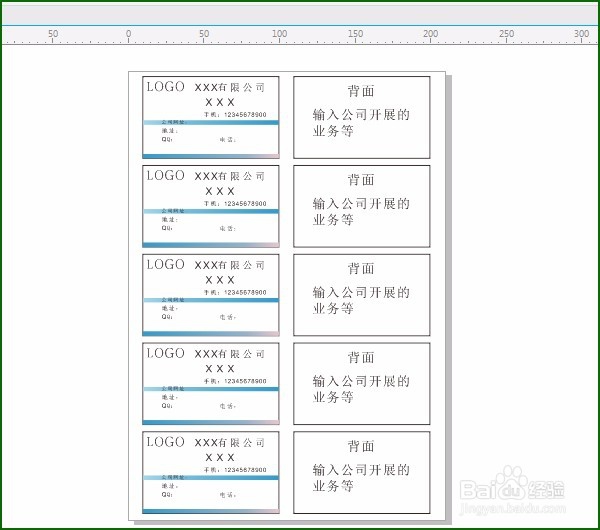Select the 'X X X' name text in the fourth card
This screenshot has height=530, width=600.
(220, 369)
